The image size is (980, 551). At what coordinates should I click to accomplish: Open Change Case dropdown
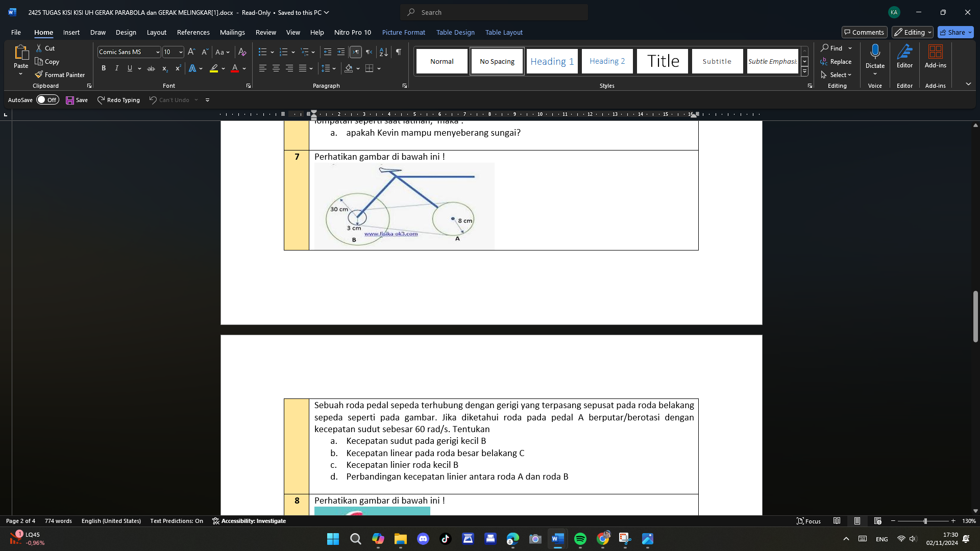coord(222,52)
